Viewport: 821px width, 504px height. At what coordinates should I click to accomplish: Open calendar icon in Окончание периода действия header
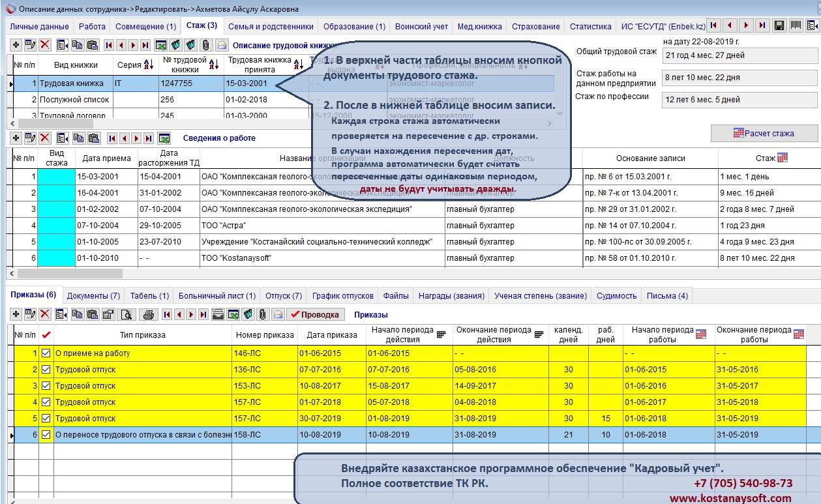(x=539, y=334)
